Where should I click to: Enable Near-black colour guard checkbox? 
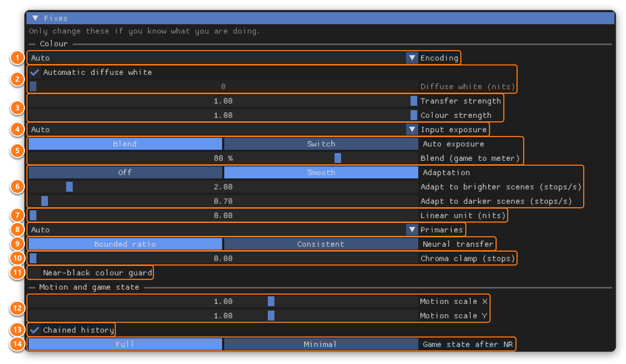34,273
